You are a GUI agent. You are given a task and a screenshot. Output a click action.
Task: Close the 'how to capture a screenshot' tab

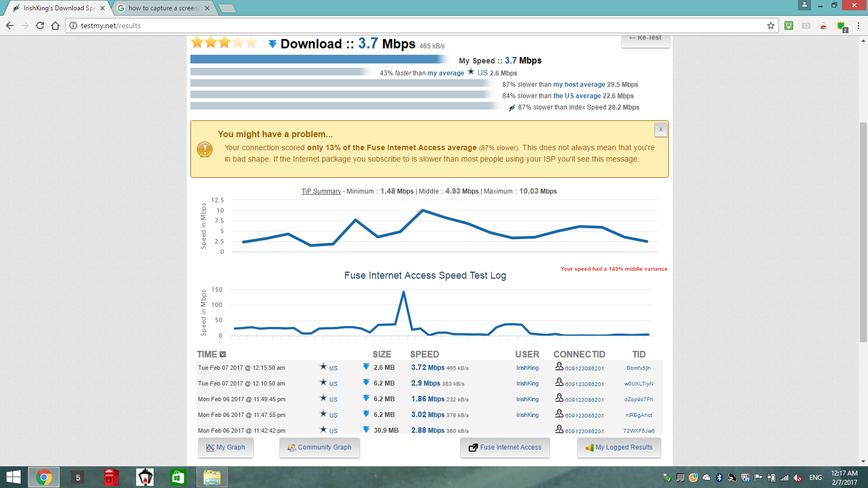point(207,8)
